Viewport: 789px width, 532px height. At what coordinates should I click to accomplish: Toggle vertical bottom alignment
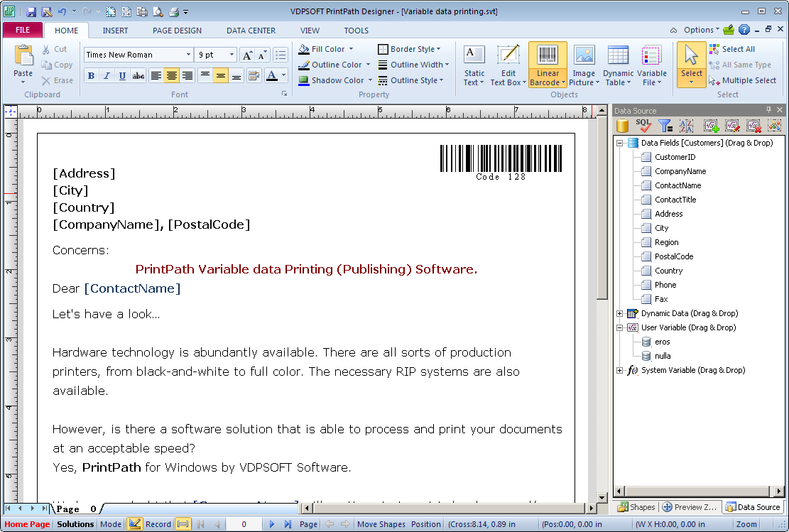[x=236, y=75]
